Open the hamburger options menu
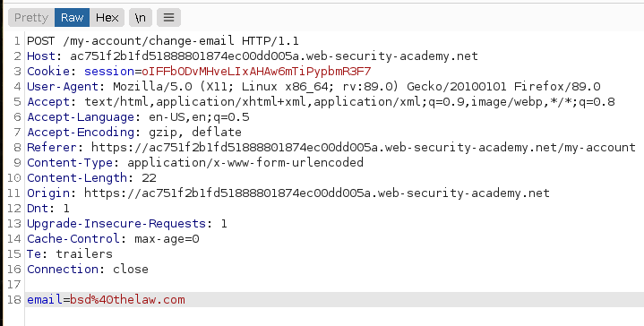Screen dimensions: 644x326 (168, 18)
